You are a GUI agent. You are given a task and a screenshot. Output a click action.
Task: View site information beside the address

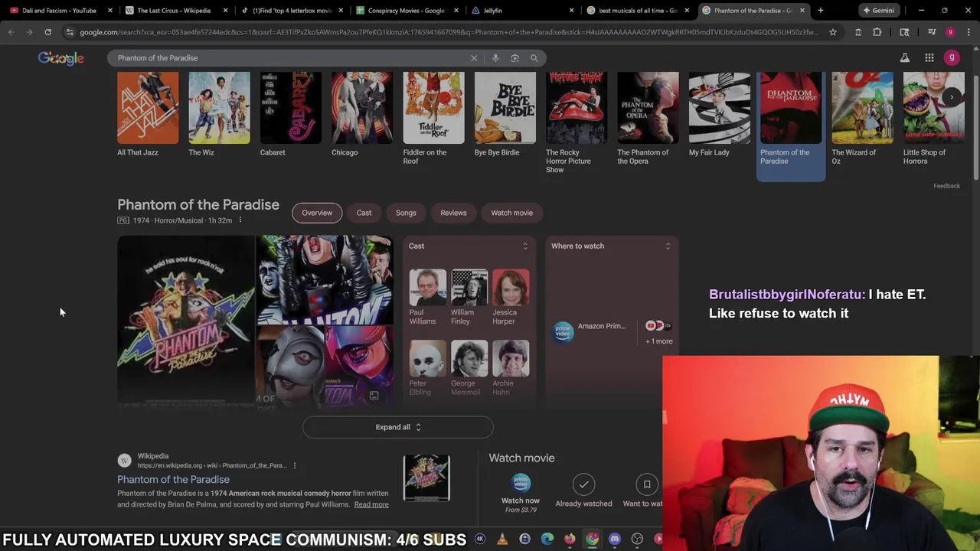[x=70, y=32]
